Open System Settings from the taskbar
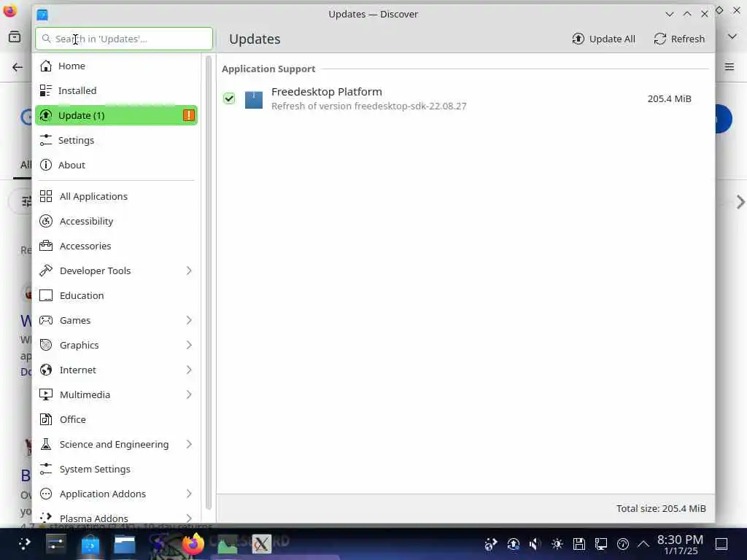 coord(55,543)
